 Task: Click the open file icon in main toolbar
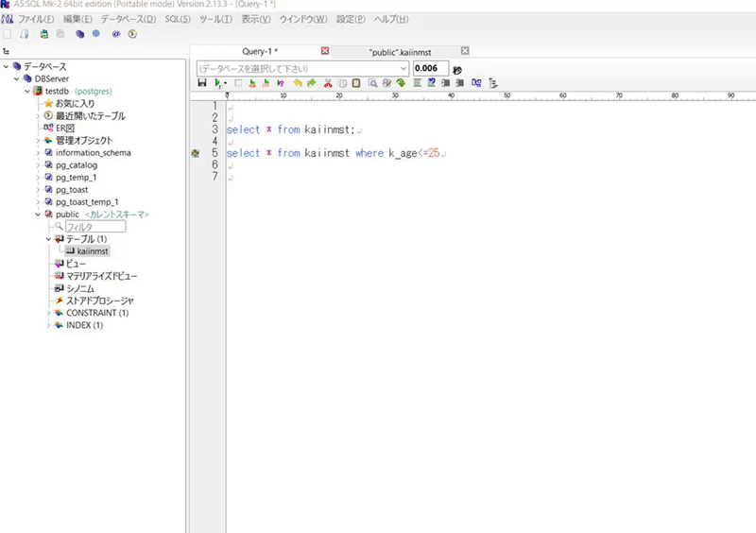coord(25,34)
